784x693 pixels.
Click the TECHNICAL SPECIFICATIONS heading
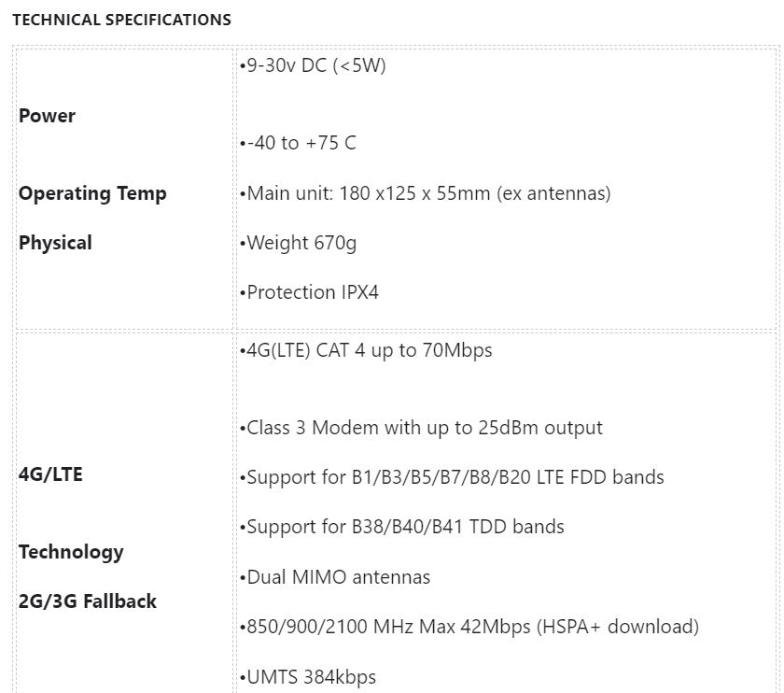(122, 20)
